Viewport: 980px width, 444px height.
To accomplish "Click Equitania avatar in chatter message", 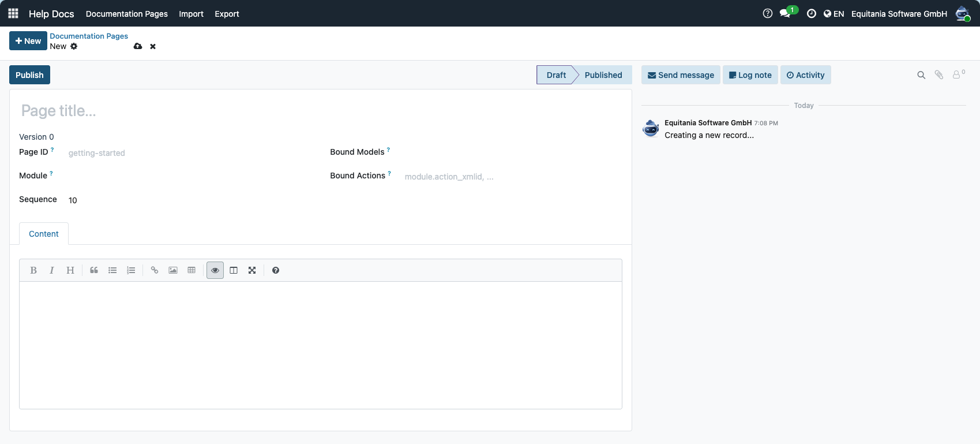I will coord(651,128).
